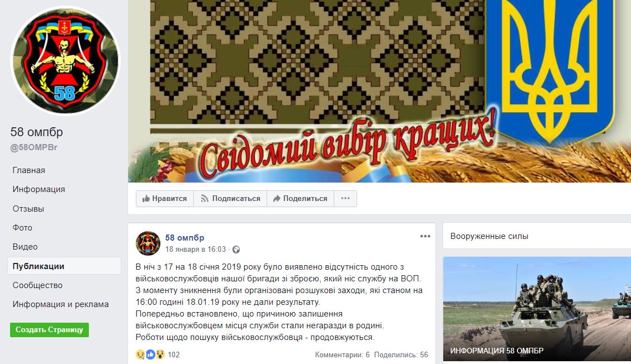Select the Сообщество sidebar item
The image size is (631, 364).
(37, 285)
